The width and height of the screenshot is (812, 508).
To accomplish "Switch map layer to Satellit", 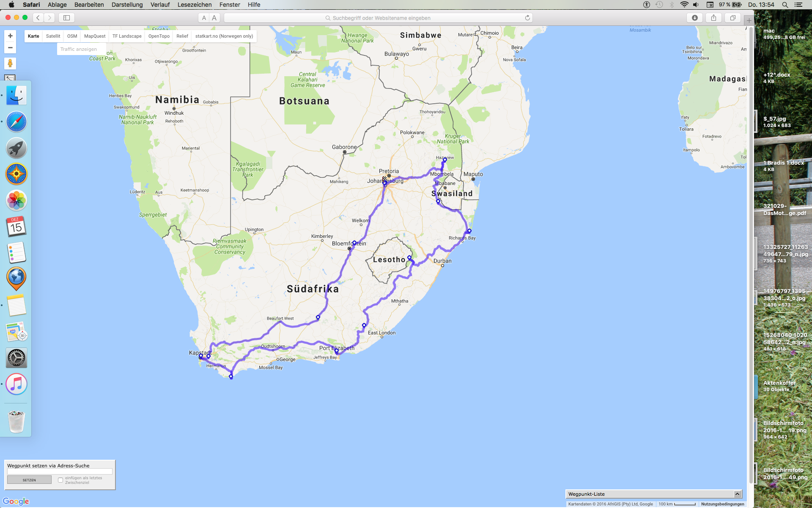I will coord(53,36).
